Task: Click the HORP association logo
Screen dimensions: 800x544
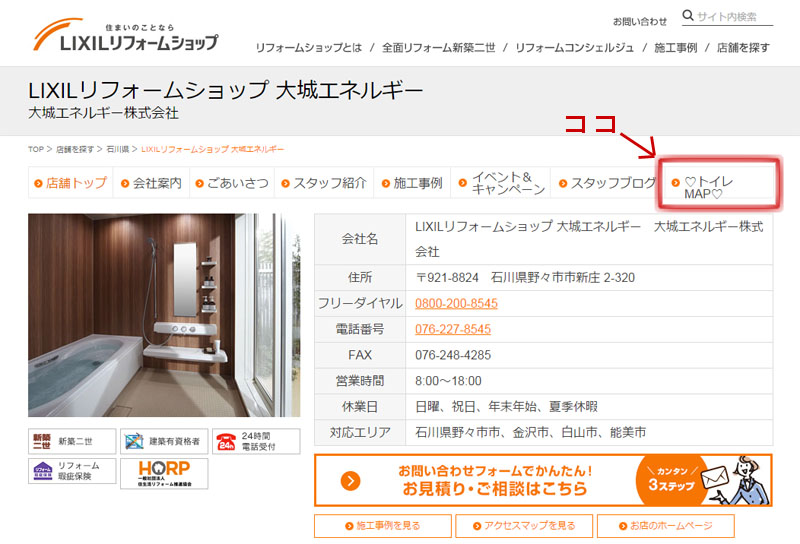Action: point(164,473)
